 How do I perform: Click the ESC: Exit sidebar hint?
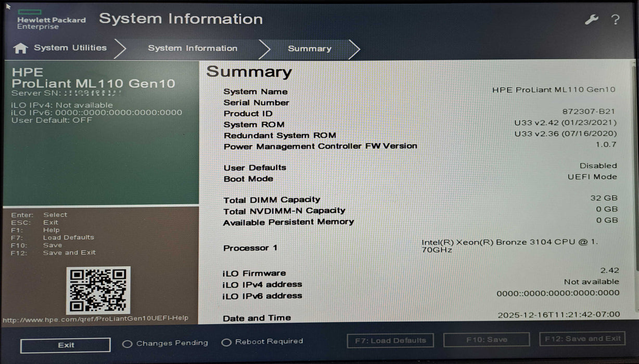point(35,223)
